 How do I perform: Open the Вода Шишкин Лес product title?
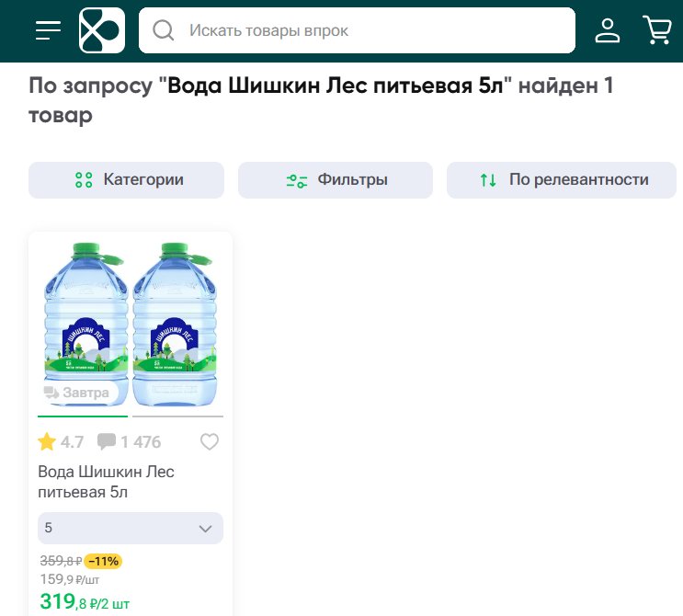(106, 482)
